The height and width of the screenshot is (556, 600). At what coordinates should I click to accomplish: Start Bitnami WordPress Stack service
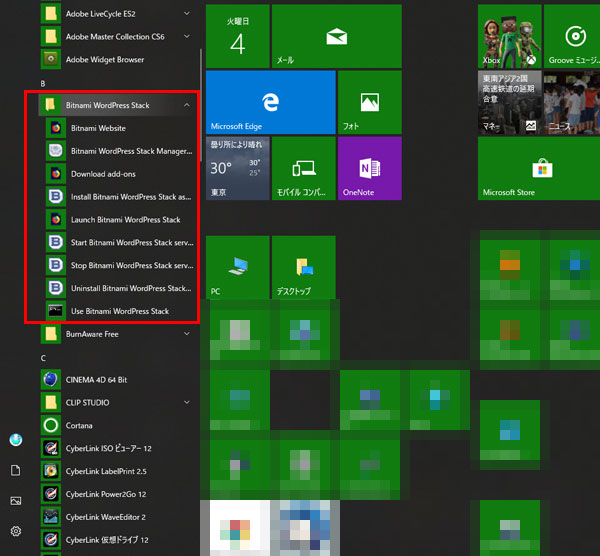pos(119,243)
